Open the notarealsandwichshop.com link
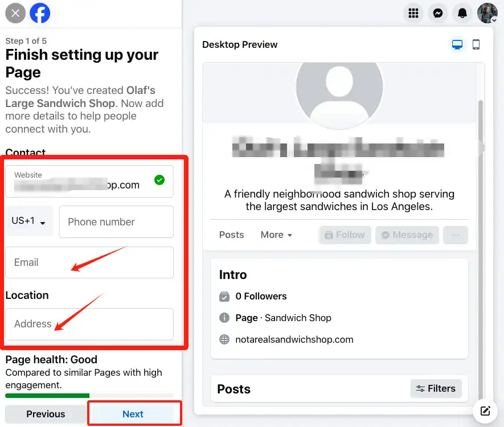504x427 pixels. click(x=294, y=339)
